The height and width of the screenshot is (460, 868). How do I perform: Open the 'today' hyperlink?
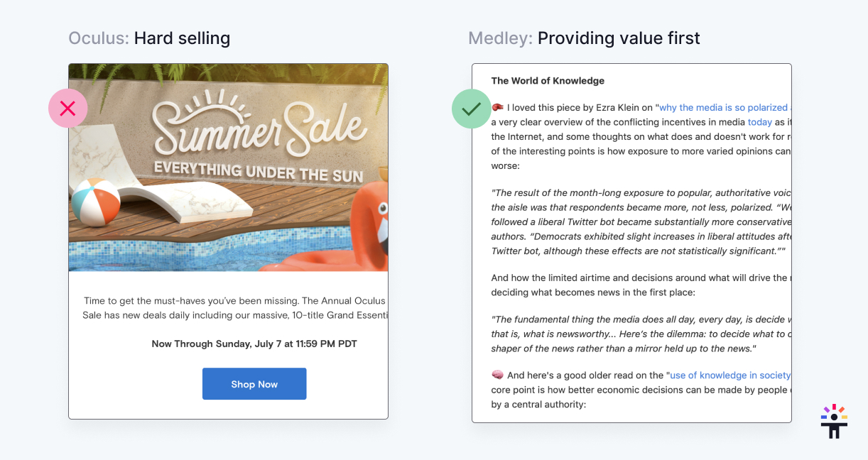point(759,122)
